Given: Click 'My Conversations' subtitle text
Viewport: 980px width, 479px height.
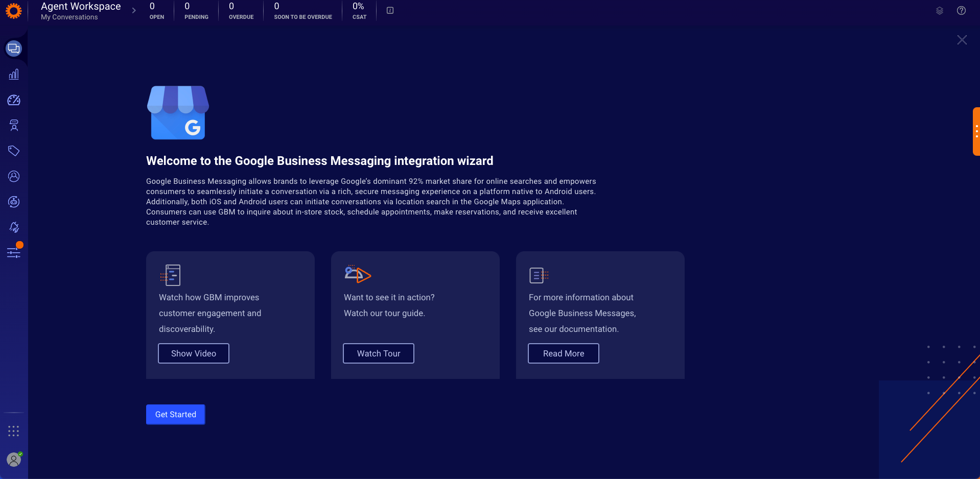Looking at the screenshot, I should pos(69,17).
